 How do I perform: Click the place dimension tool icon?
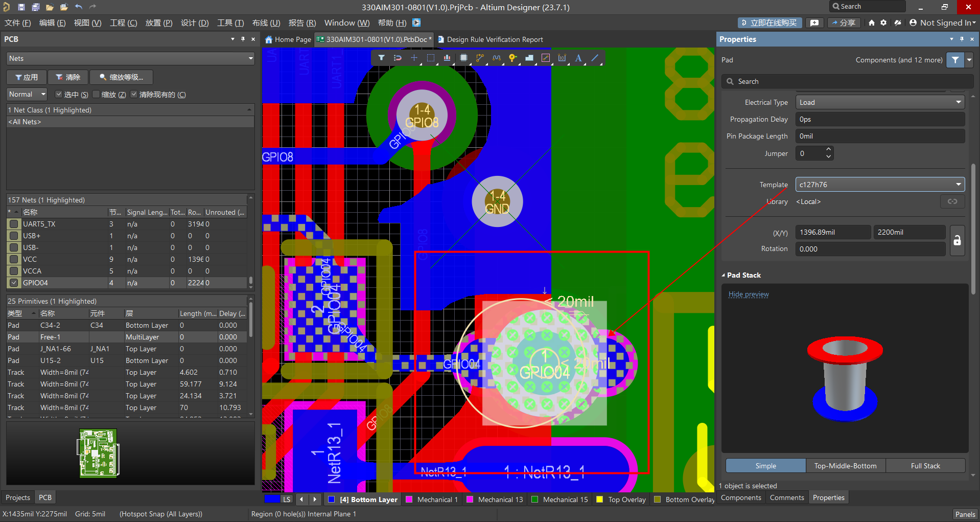pos(562,58)
